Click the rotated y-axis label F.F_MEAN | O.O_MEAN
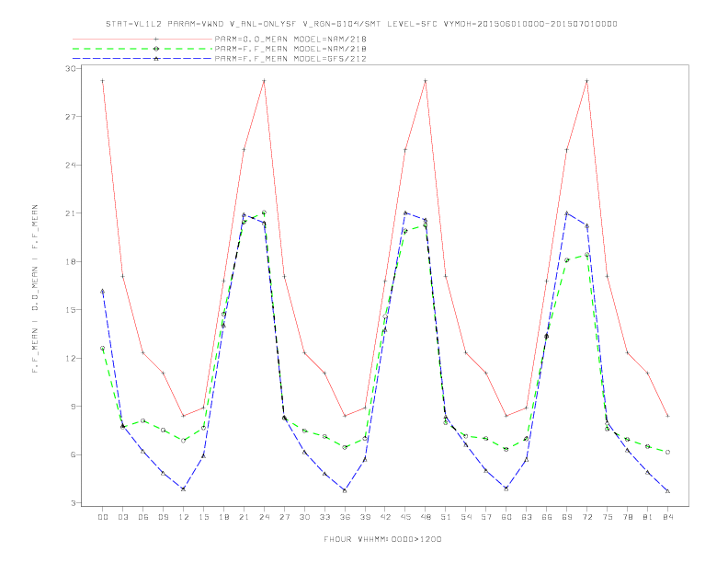The image size is (728, 563). pyautogui.click(x=35, y=288)
